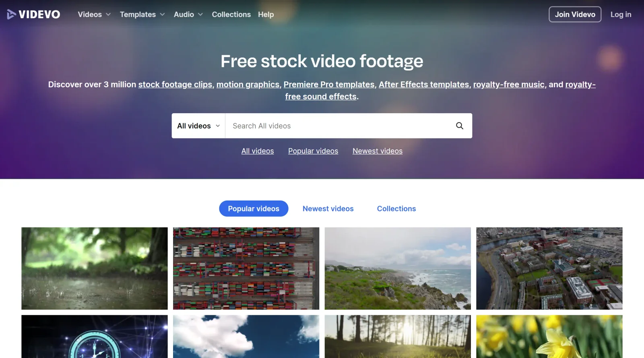
Task: Open the All videos search category dropdown
Action: point(198,126)
